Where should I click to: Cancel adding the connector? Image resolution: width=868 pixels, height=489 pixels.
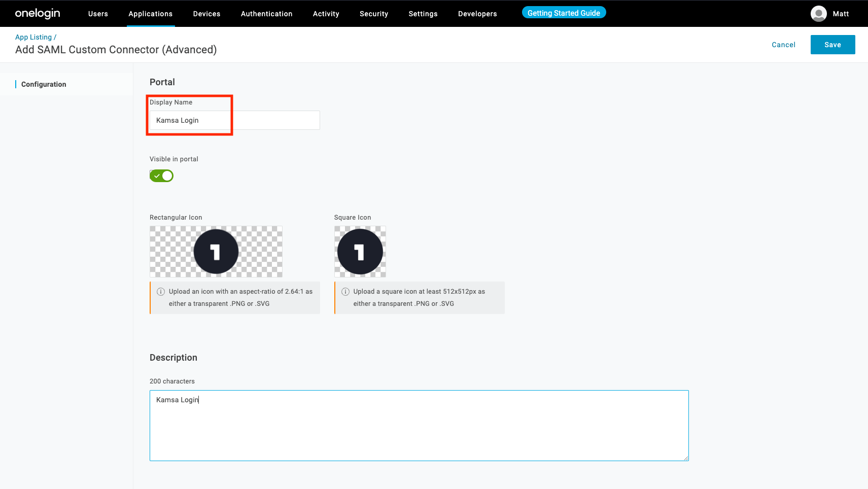pyautogui.click(x=784, y=45)
